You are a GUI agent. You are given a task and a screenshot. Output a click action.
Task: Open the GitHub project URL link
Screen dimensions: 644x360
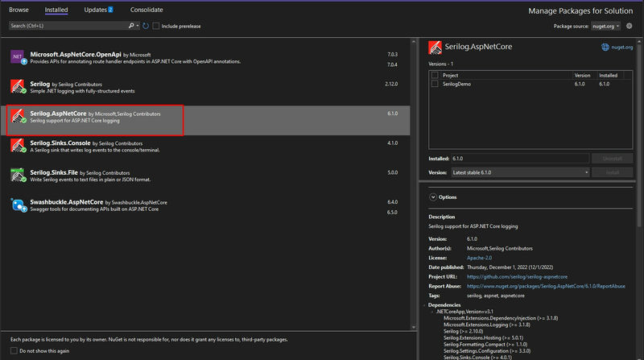[x=517, y=276]
